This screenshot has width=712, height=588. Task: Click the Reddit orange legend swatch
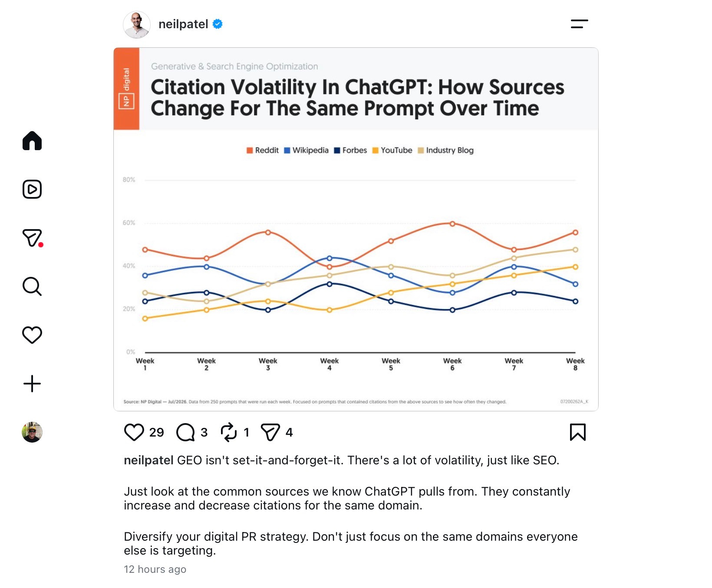pyautogui.click(x=250, y=151)
